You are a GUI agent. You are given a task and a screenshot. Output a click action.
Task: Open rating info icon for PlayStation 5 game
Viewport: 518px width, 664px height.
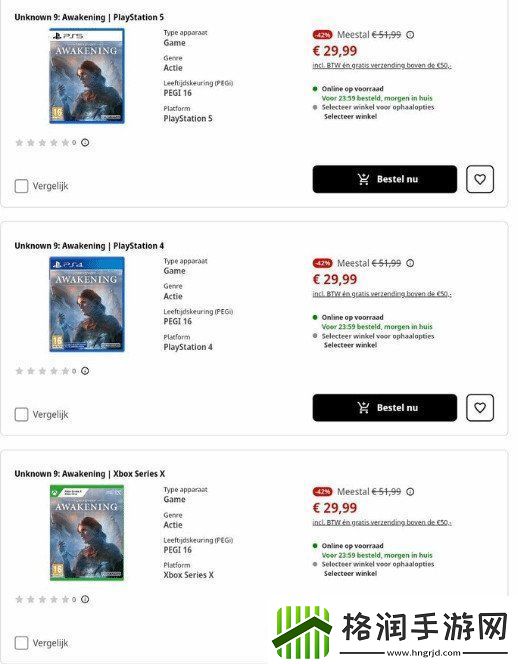click(x=85, y=142)
